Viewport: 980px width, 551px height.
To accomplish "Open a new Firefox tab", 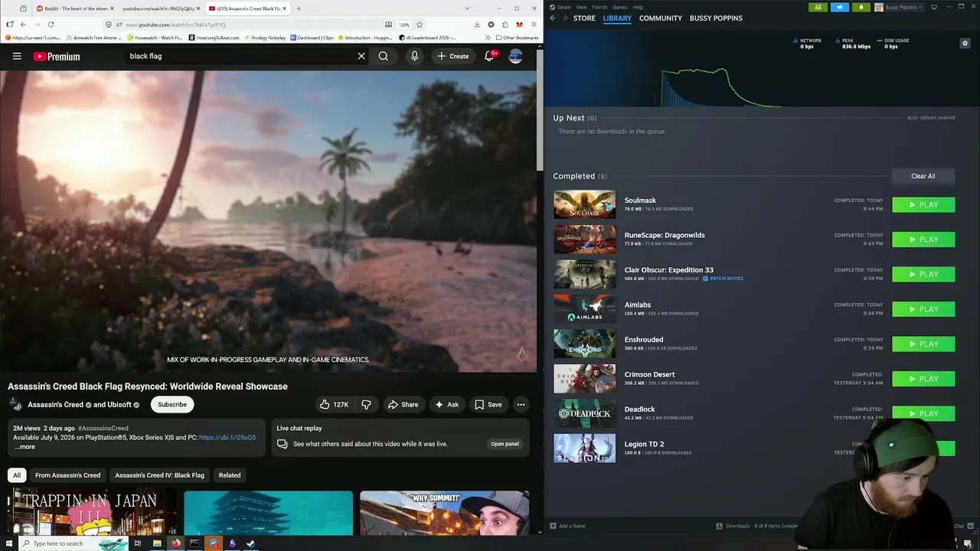I will tap(299, 8).
